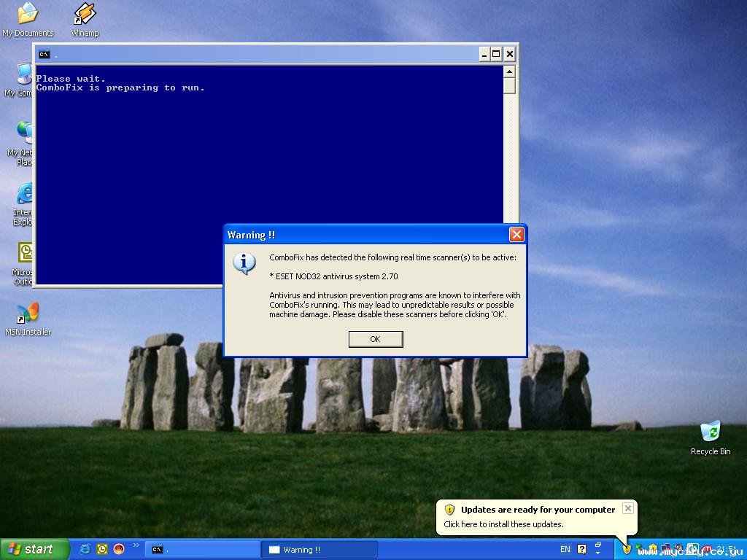
Task: Open the command prompt window system menu icon
Action: (x=44, y=54)
